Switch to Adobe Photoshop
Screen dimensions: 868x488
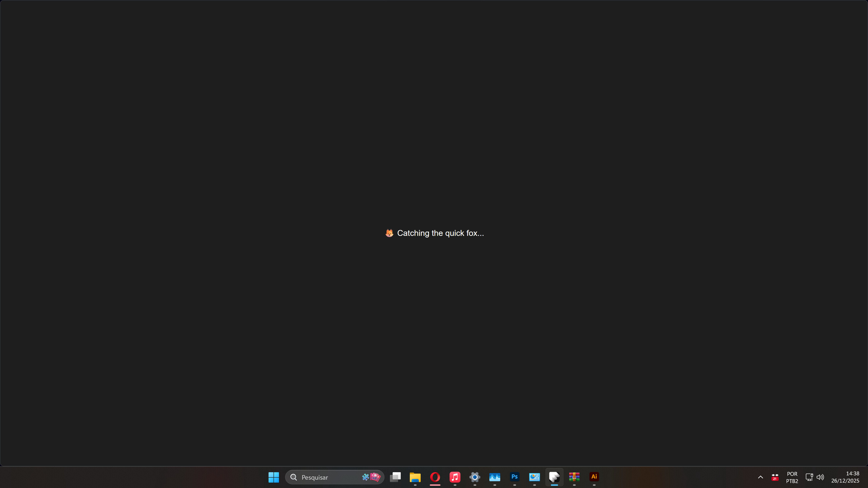(514, 477)
